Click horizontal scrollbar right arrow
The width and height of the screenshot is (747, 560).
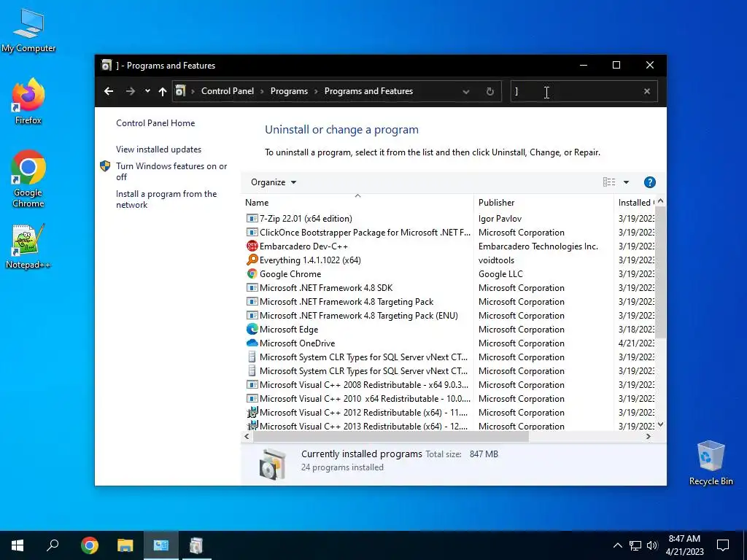tap(649, 436)
